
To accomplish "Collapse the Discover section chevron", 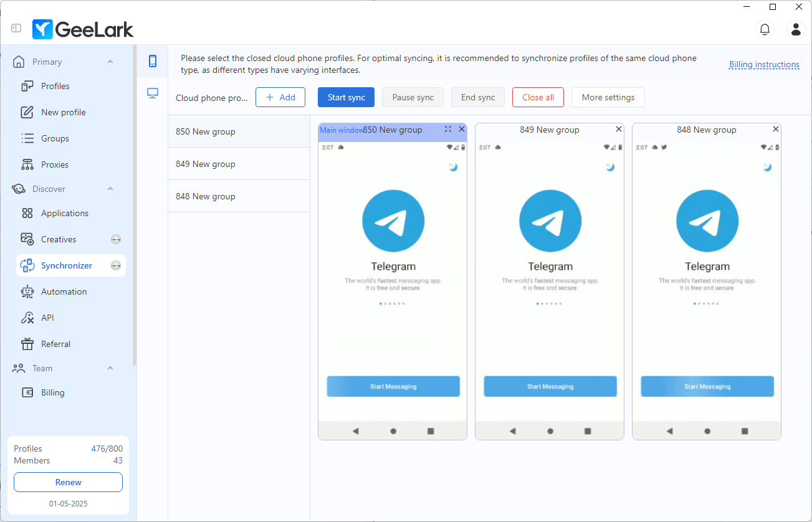I will (110, 189).
